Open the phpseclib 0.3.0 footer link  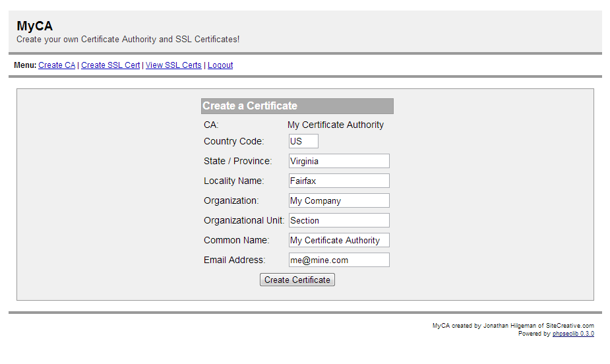[x=573, y=334]
